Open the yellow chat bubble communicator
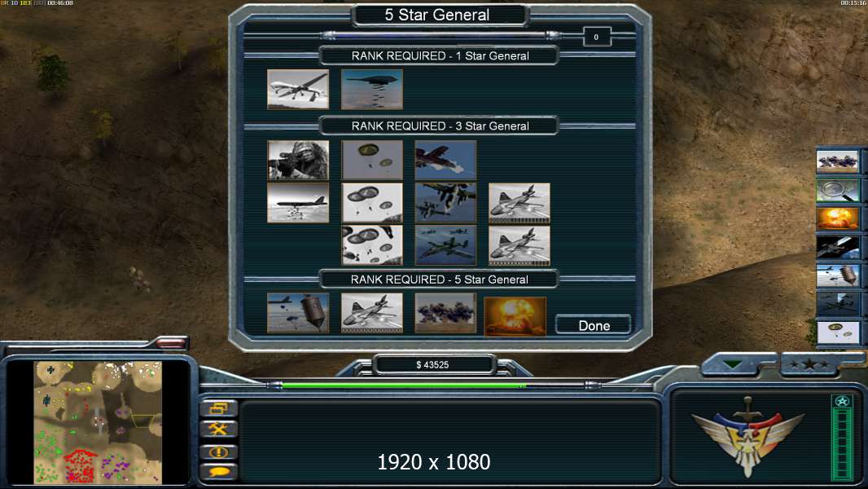Screen dimensions: 868x489 pos(219,473)
